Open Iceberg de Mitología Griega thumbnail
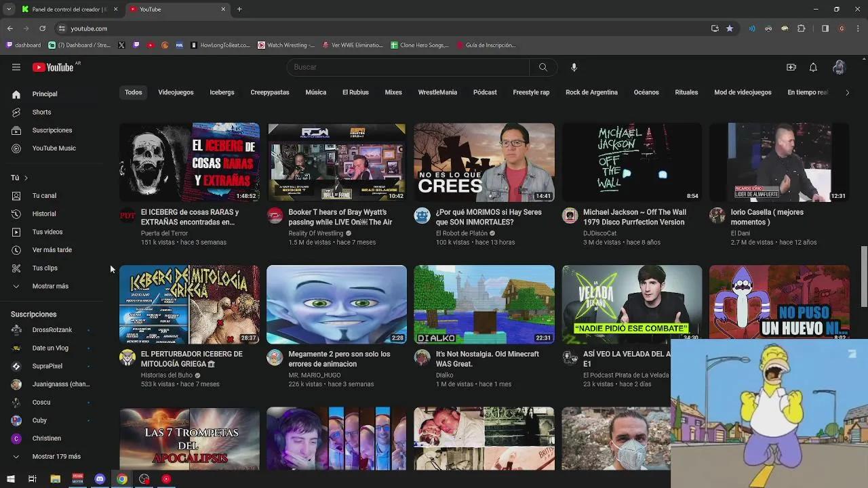The height and width of the screenshot is (488, 868). [189, 304]
